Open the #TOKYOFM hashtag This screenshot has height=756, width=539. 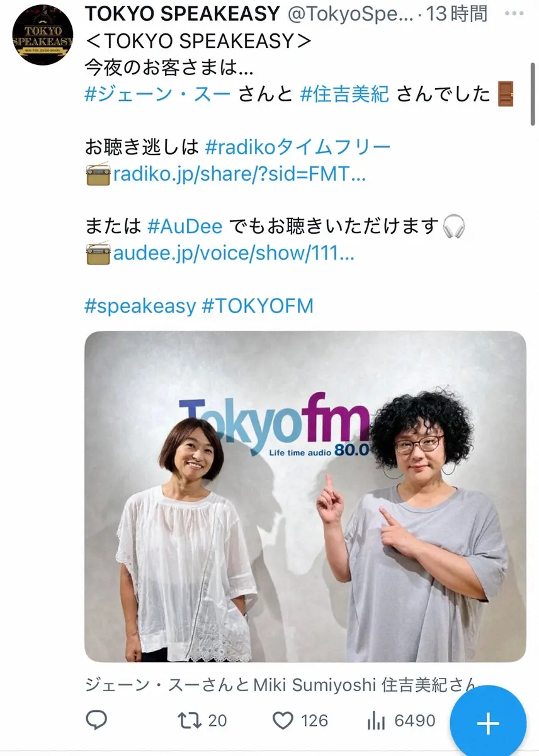tap(258, 306)
